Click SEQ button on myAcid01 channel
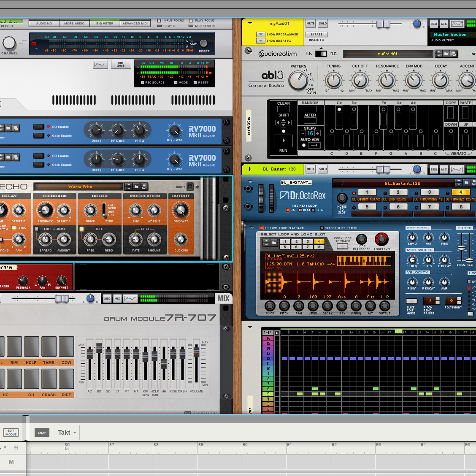 pyautogui.click(x=434, y=24)
